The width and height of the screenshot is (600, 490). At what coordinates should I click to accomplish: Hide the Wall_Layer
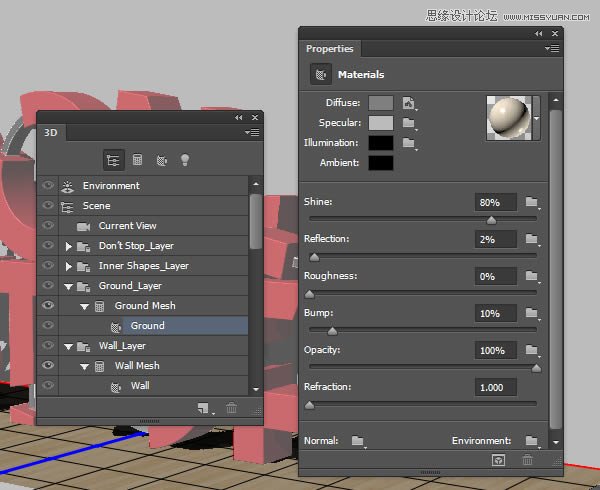[48, 345]
